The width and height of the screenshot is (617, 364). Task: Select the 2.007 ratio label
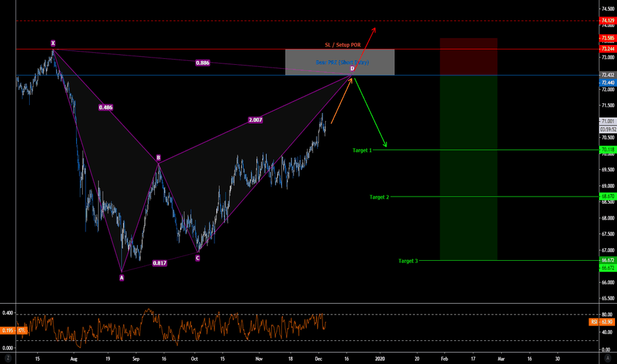[256, 120]
